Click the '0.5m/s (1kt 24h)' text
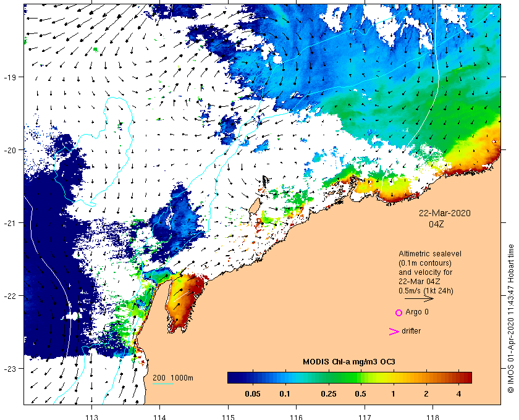The width and height of the screenshot is (519, 420). (426, 291)
